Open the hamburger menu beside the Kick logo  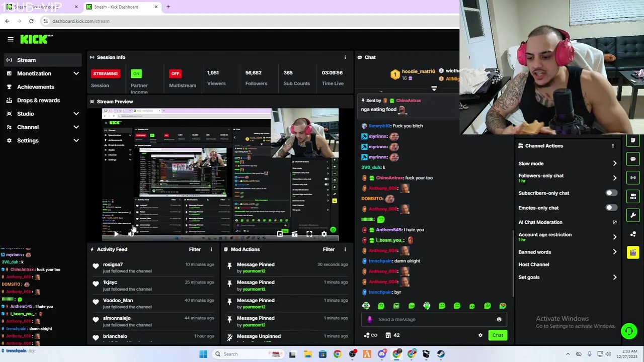pos(10,39)
